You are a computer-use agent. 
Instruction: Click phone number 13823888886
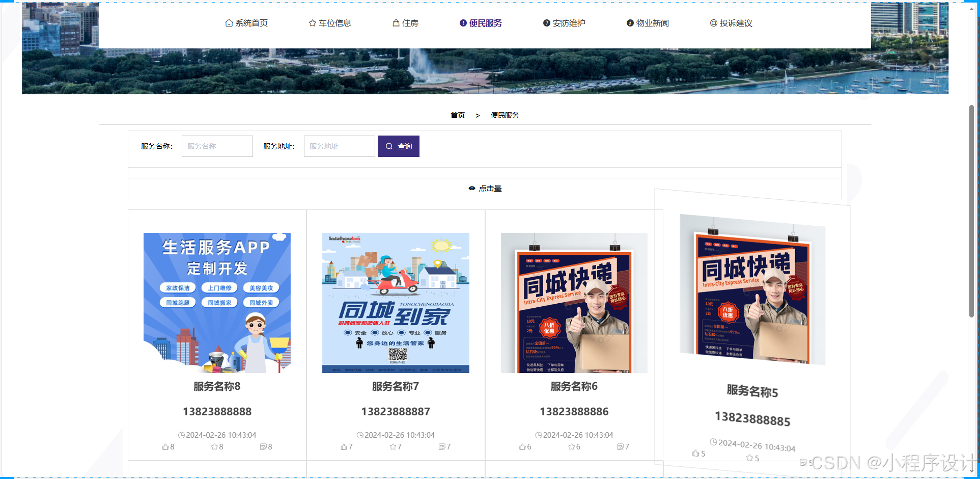(574, 412)
